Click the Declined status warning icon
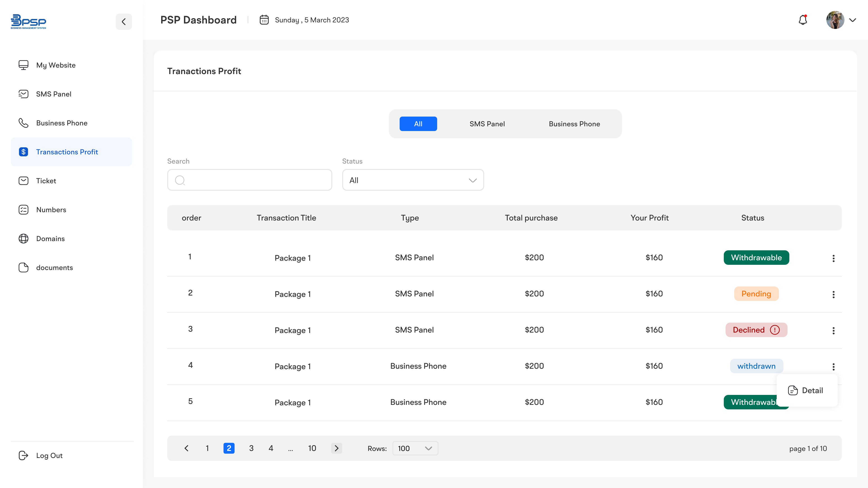This screenshot has height=488, width=868. [775, 330]
